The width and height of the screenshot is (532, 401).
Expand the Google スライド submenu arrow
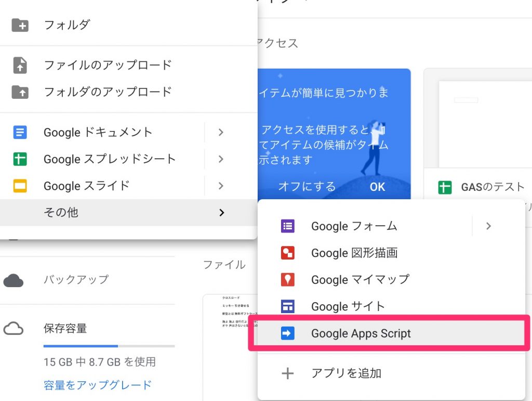coord(221,186)
